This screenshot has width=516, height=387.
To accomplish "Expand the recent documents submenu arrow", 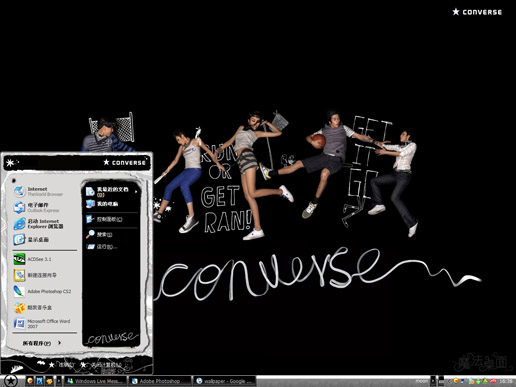I will [136, 192].
